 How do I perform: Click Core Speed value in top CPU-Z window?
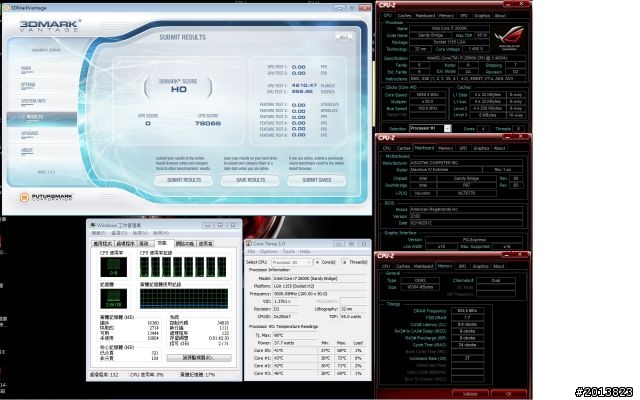[x=427, y=95]
